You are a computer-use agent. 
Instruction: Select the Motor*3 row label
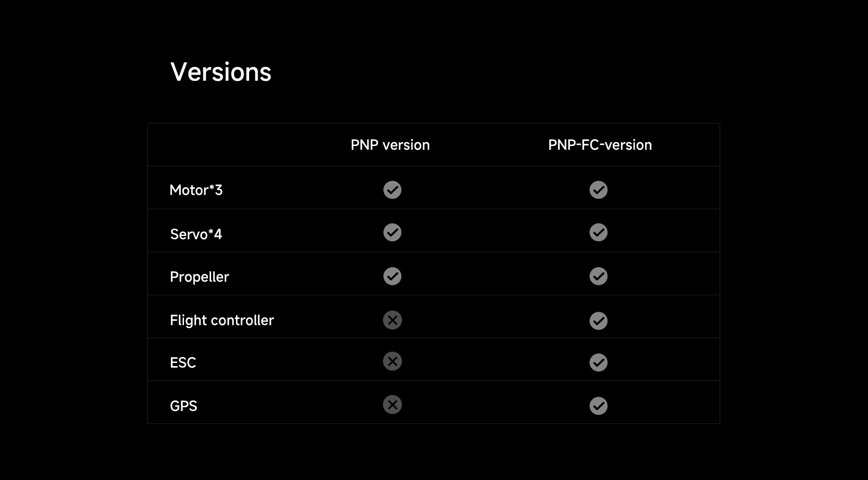[196, 190]
